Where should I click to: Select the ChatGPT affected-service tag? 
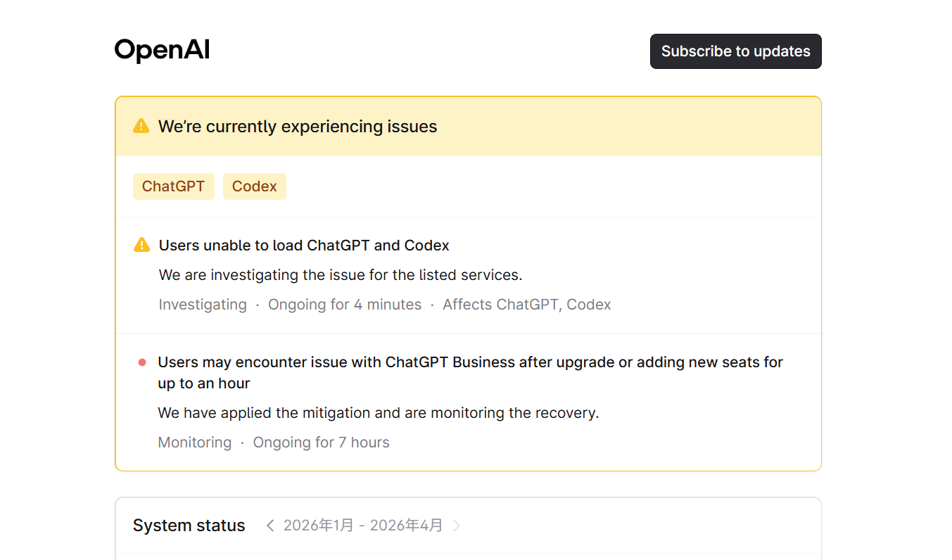(174, 186)
